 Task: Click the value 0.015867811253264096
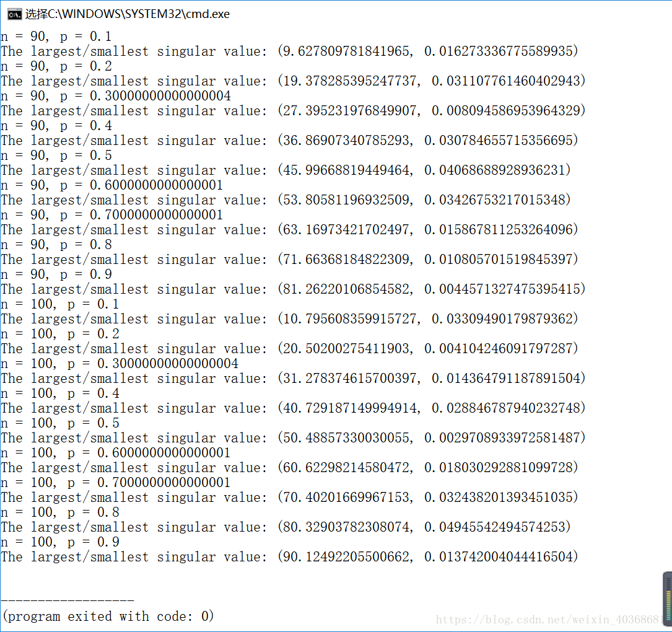tap(497, 230)
